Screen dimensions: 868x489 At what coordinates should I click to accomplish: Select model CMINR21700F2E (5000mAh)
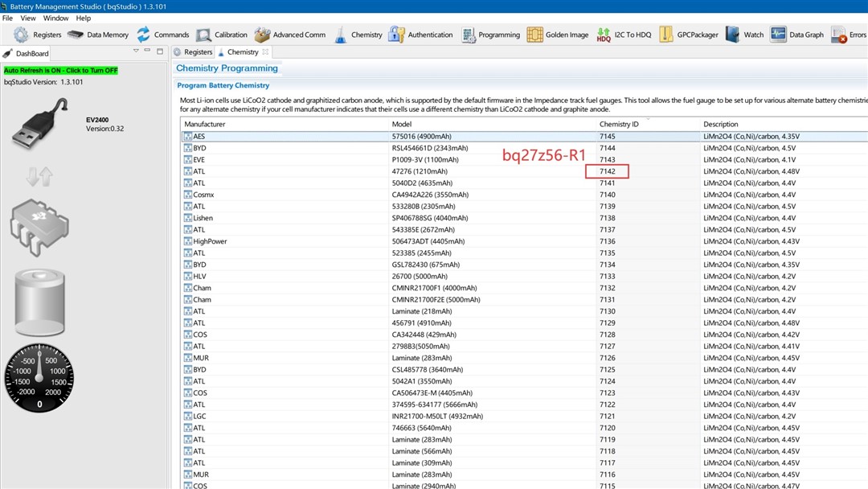click(436, 300)
